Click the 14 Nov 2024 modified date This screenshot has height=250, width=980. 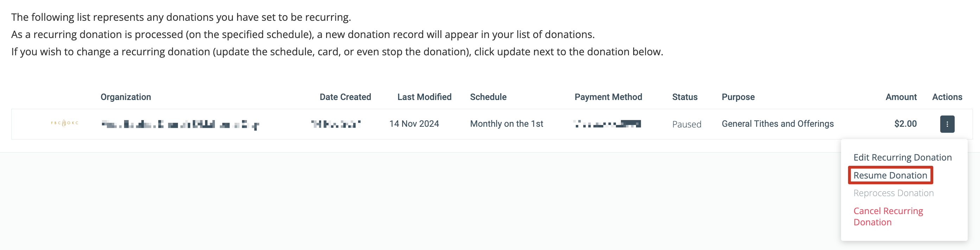click(414, 124)
